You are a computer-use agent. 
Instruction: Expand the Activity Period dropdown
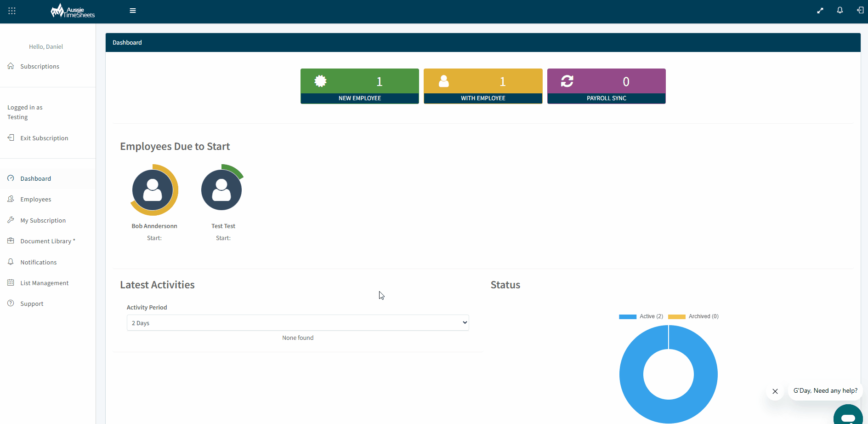click(298, 323)
